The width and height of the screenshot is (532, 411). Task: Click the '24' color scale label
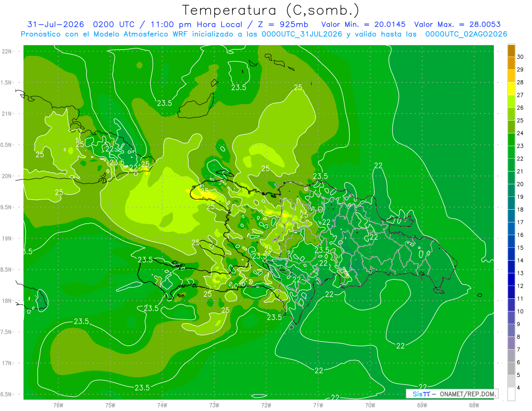pos(520,133)
